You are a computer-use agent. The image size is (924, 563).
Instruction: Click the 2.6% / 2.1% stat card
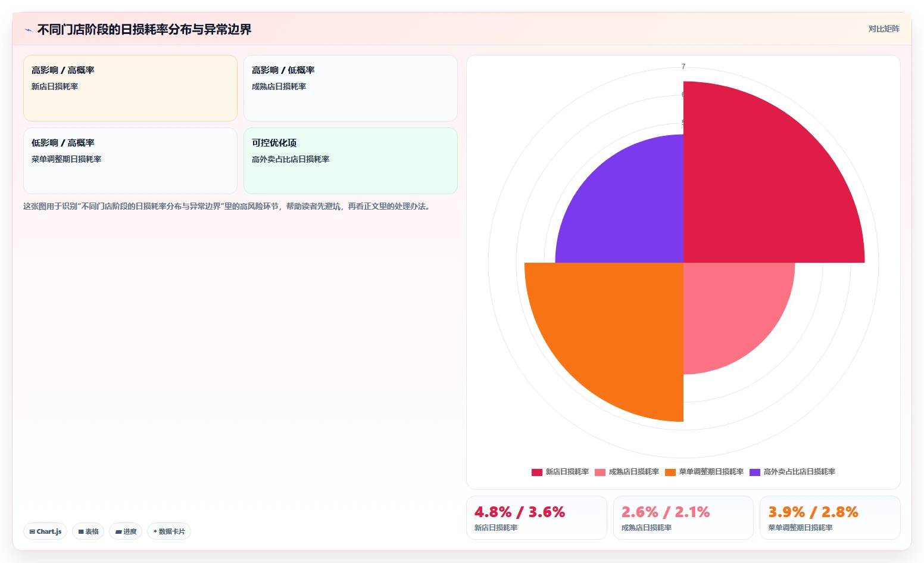point(683,518)
